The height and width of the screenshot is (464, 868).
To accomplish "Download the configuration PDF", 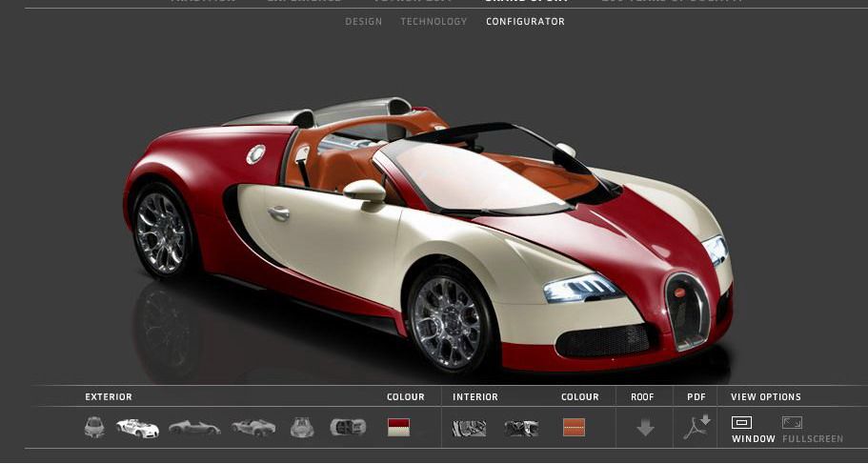I will pyautogui.click(x=696, y=428).
